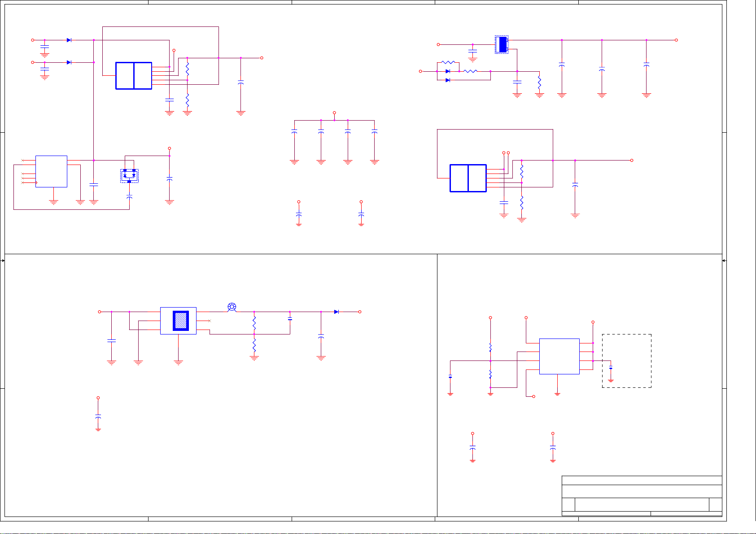
Task: Select the dashed-outline dual-diode package symbol
Action: pyautogui.click(x=129, y=176)
